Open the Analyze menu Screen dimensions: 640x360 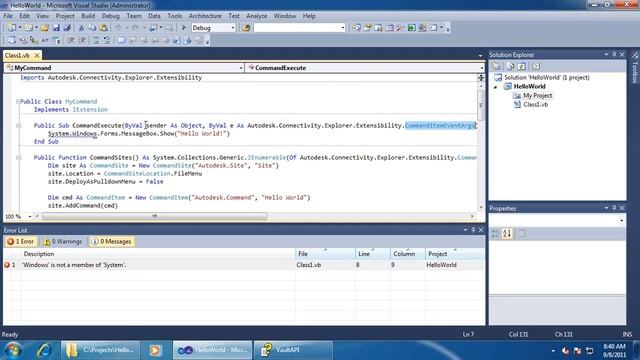(x=256, y=16)
